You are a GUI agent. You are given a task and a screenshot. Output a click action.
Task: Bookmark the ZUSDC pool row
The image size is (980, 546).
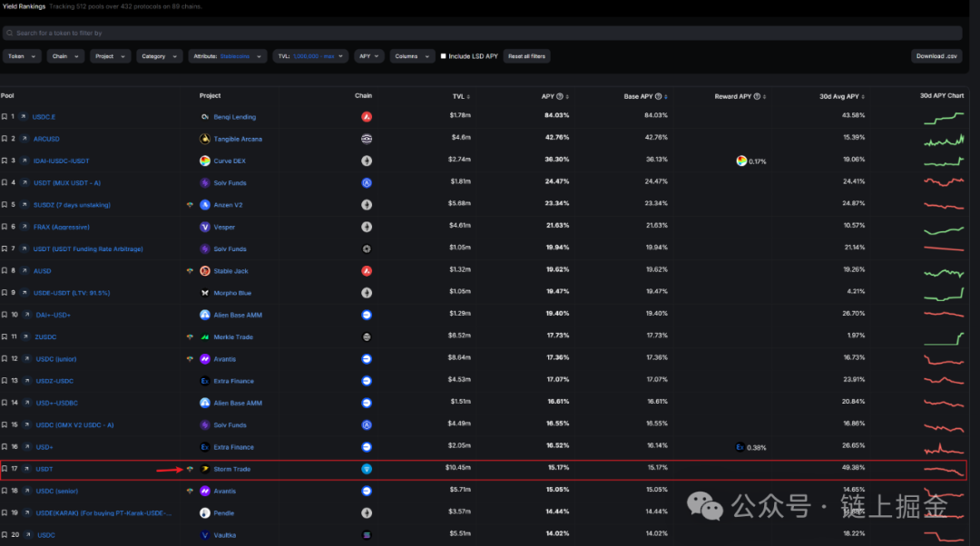coord(5,336)
